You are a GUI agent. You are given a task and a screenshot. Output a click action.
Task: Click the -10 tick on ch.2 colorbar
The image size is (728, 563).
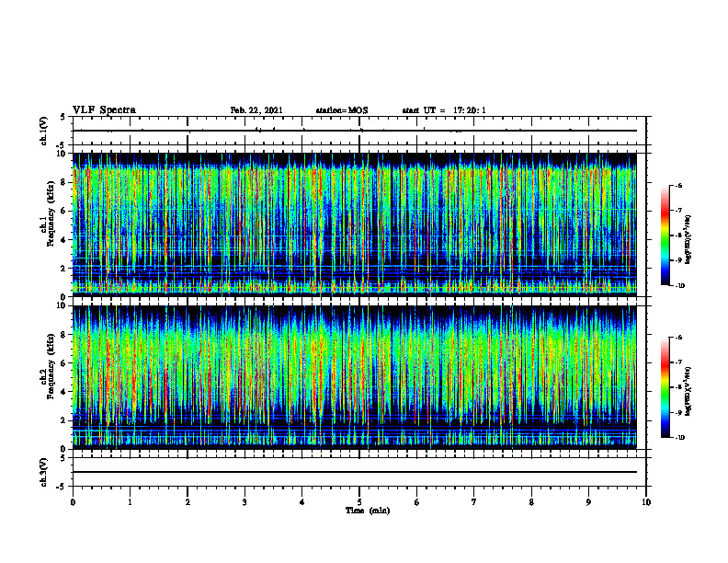point(679,438)
